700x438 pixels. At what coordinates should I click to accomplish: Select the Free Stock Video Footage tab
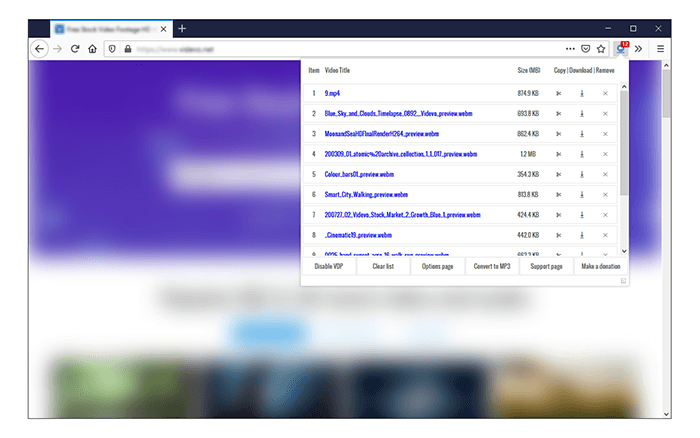111,29
